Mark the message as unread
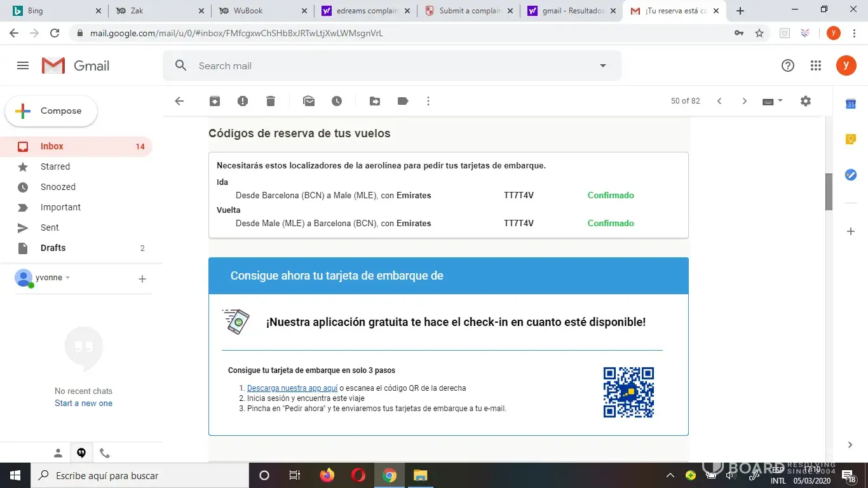 click(309, 101)
